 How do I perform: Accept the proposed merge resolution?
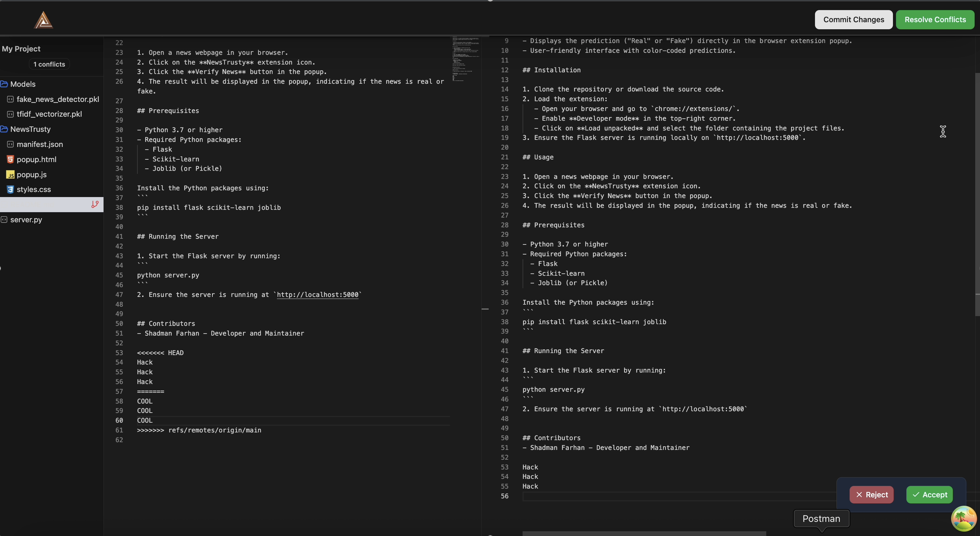point(929,495)
